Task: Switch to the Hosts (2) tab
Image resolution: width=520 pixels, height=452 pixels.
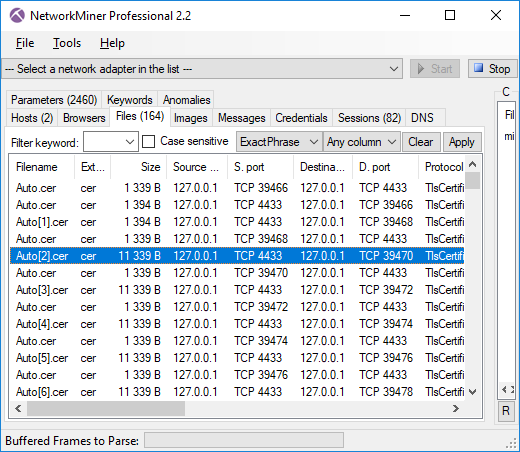Action: click(x=32, y=118)
